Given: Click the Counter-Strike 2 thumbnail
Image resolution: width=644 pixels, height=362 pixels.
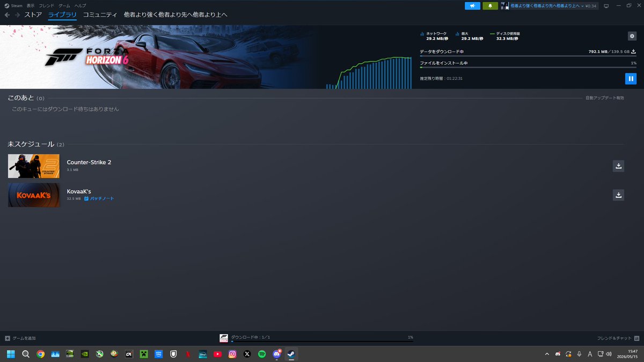Looking at the screenshot, I should [34, 166].
